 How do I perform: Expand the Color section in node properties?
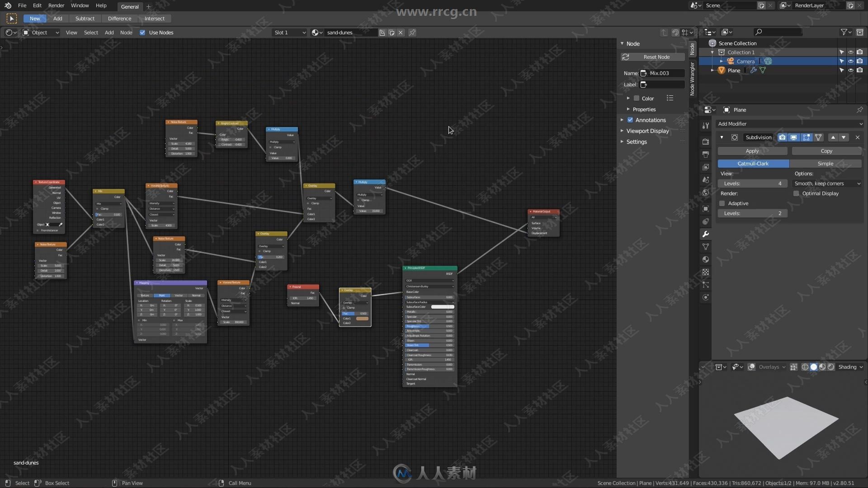[629, 99]
